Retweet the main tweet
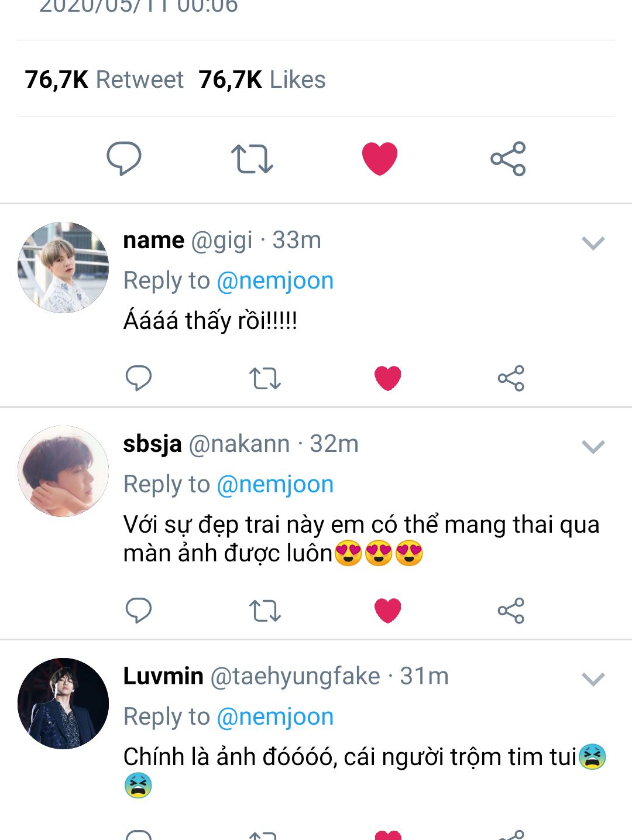Image resolution: width=632 pixels, height=840 pixels. click(252, 158)
